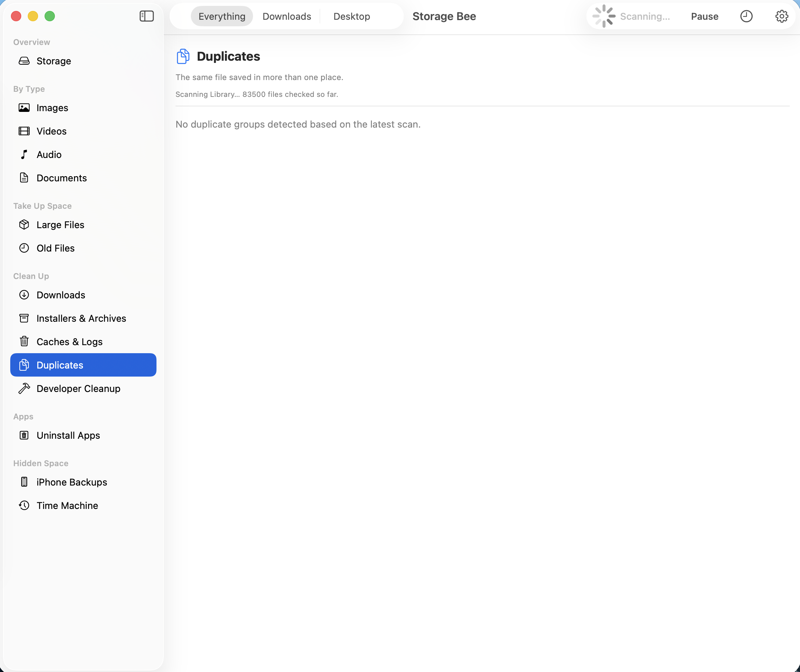Image resolution: width=800 pixels, height=672 pixels.
Task: Select Audio in the sidebar
Action: 83,154
